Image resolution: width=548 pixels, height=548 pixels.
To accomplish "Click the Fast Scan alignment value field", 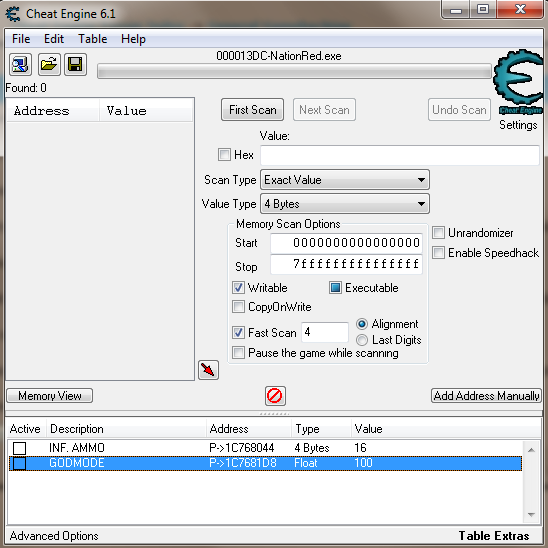I will 325,332.
